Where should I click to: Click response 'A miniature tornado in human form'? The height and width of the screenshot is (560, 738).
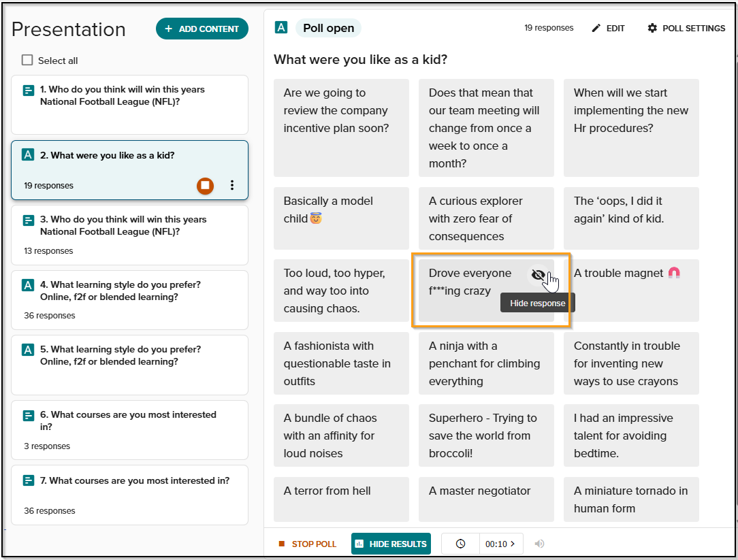[x=631, y=499]
